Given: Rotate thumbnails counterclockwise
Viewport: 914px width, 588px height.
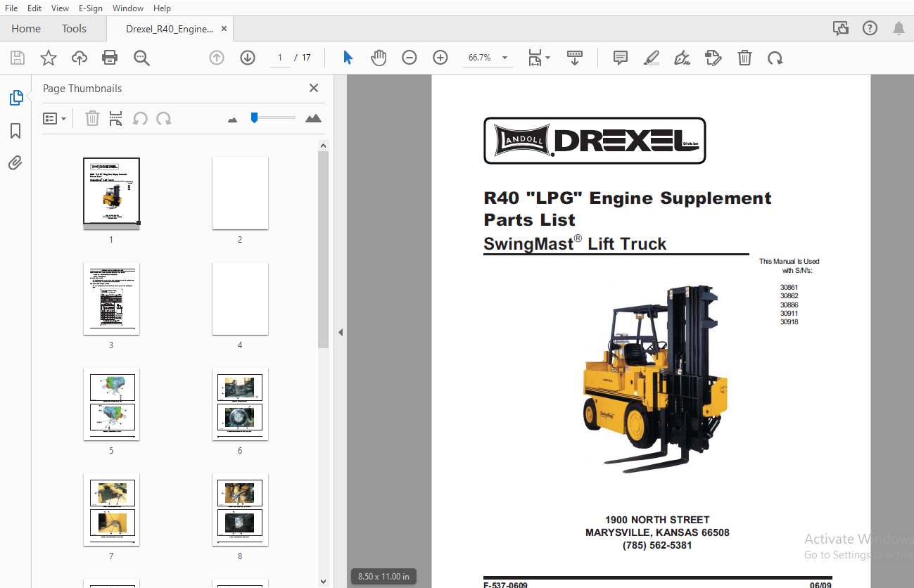Looking at the screenshot, I should [140, 118].
